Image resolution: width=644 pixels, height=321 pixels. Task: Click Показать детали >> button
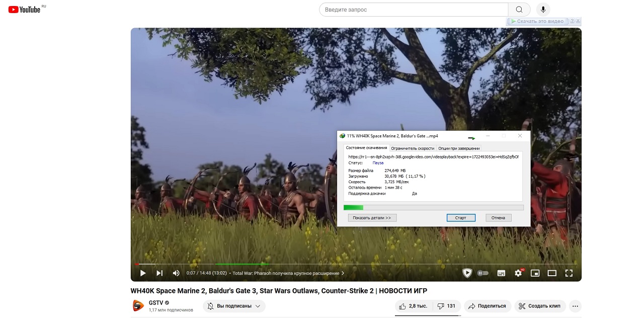(372, 218)
